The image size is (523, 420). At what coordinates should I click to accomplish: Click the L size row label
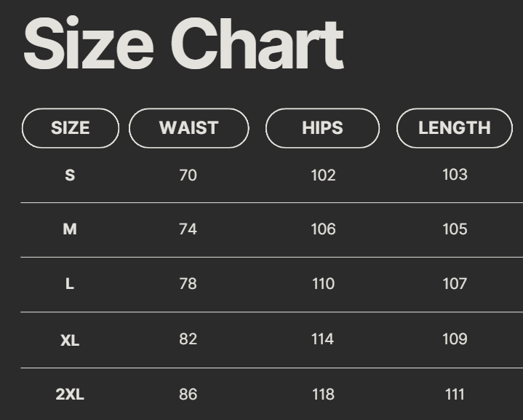[70, 284]
